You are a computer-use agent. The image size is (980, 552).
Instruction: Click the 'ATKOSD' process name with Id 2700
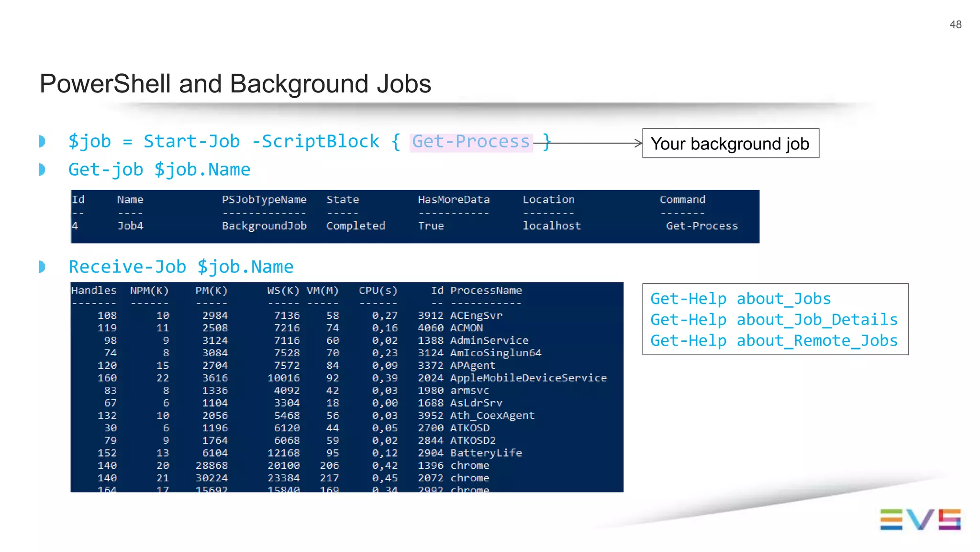[470, 428]
